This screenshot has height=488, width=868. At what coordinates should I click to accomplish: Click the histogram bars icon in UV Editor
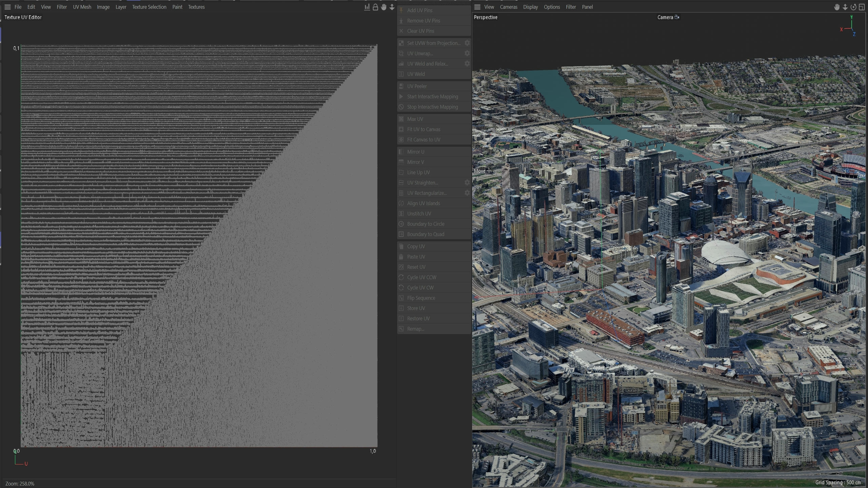[x=367, y=7]
